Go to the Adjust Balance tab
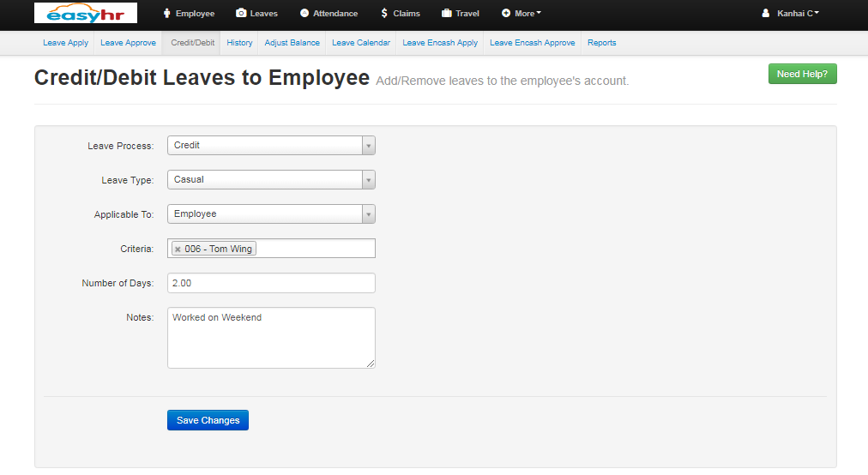This screenshot has width=868, height=475. [292, 43]
